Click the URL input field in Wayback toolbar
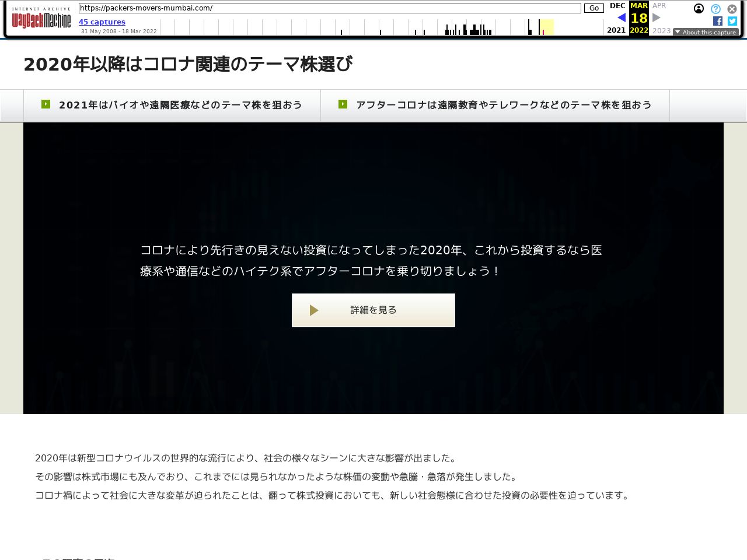The image size is (747, 560). coord(330,8)
